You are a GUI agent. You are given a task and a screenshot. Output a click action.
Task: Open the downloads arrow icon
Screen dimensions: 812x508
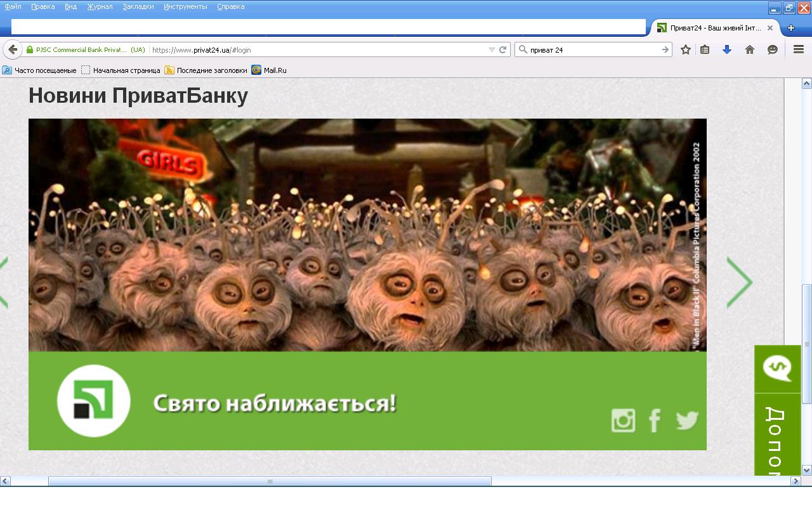pyautogui.click(x=727, y=49)
